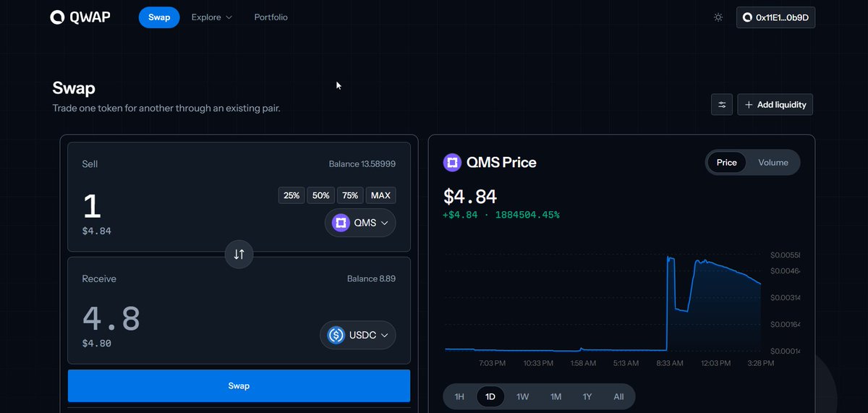Screen dimensions: 868x413
Task: Click the Balance 13.58999 text
Action: coord(362,164)
